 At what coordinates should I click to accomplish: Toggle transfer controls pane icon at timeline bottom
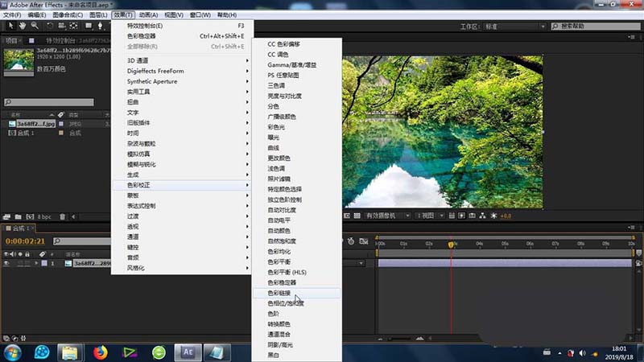14,338
